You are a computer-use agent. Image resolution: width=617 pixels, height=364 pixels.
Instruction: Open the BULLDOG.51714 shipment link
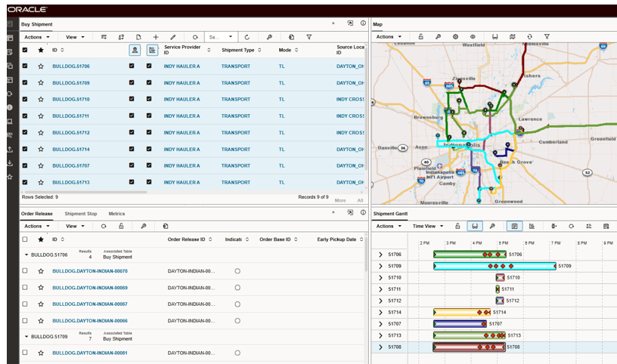(x=70, y=149)
